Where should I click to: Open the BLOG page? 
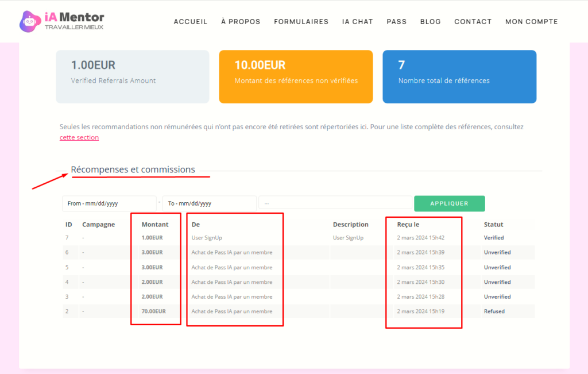(431, 22)
